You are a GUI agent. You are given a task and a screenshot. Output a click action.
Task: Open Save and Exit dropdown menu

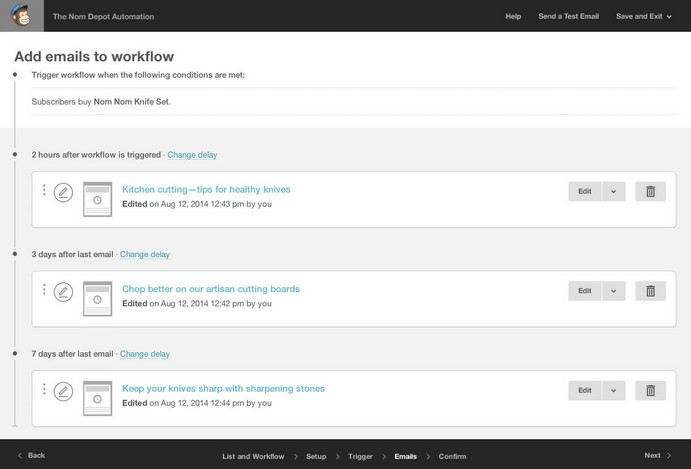point(644,16)
